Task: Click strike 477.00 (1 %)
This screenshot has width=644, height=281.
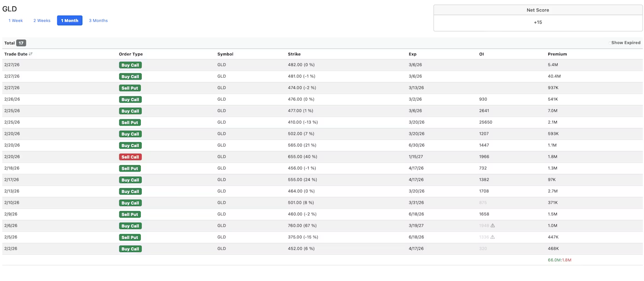Action: [x=300, y=111]
